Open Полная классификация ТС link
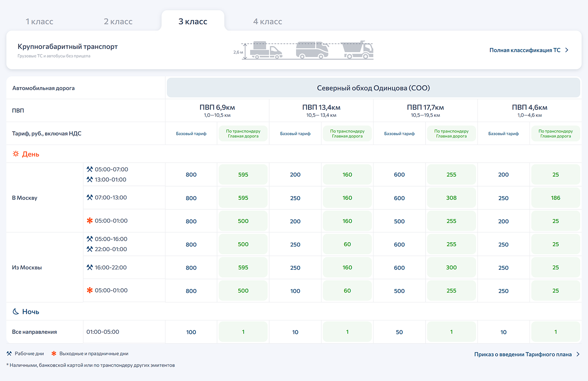The width and height of the screenshot is (588, 381). click(525, 50)
